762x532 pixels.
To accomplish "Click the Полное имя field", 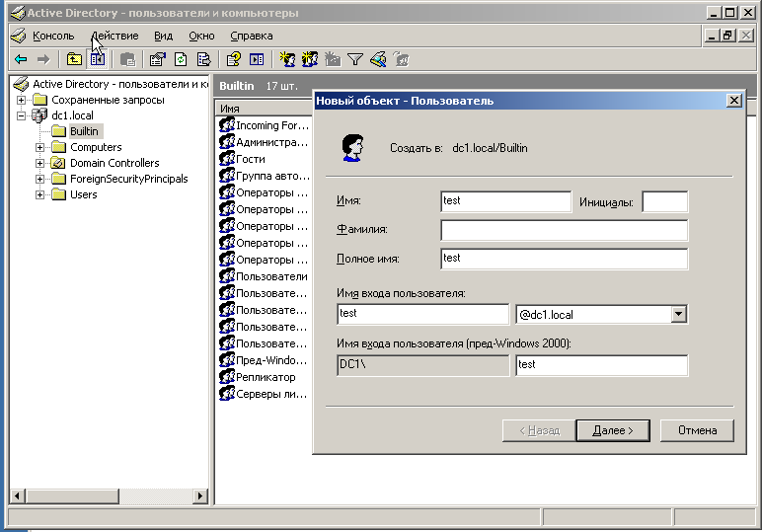I will (x=565, y=259).
